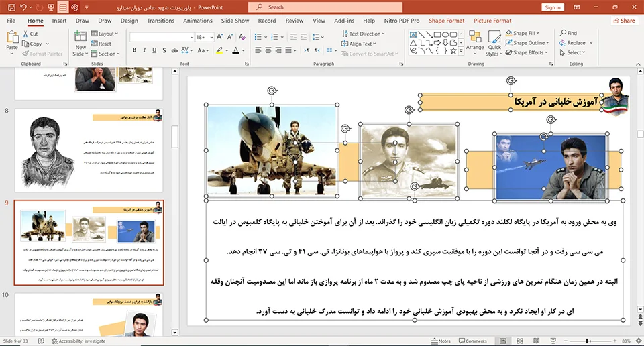Open the Text Direction dropdown
This screenshot has height=346, width=644.
point(363,34)
